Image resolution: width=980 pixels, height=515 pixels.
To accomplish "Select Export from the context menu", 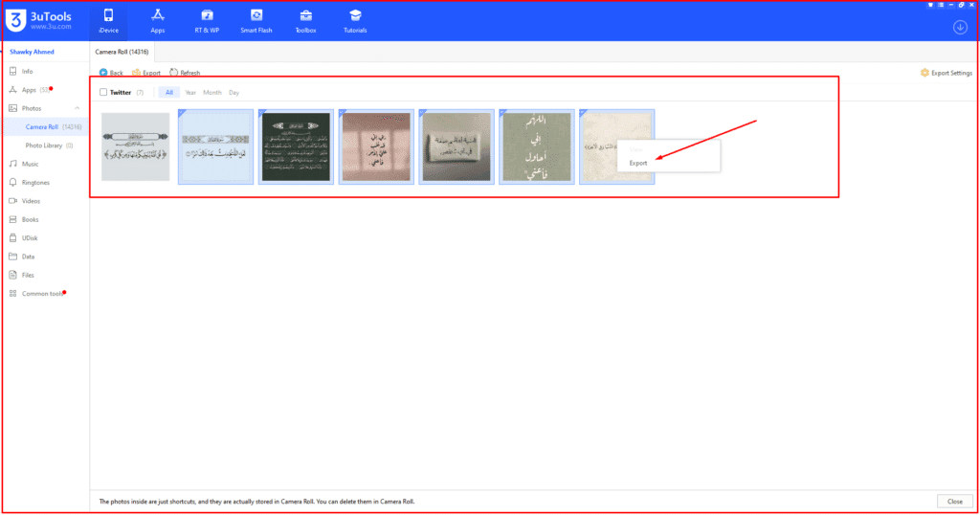I will (x=638, y=163).
